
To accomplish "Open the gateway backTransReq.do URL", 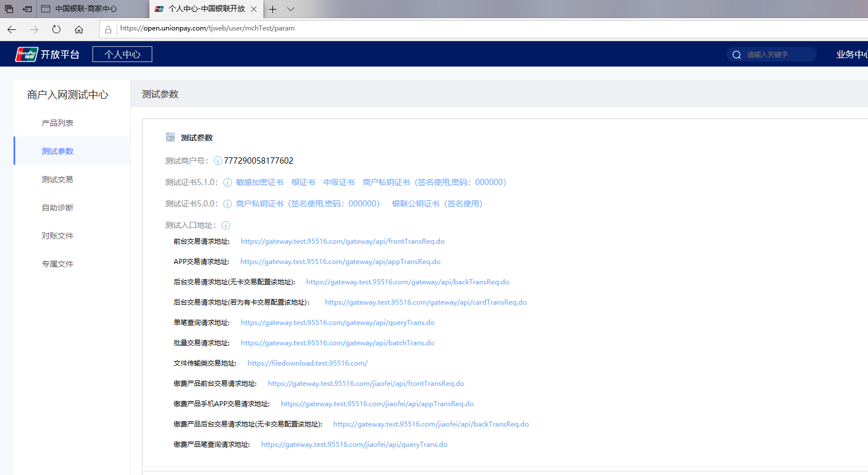I will (x=408, y=282).
